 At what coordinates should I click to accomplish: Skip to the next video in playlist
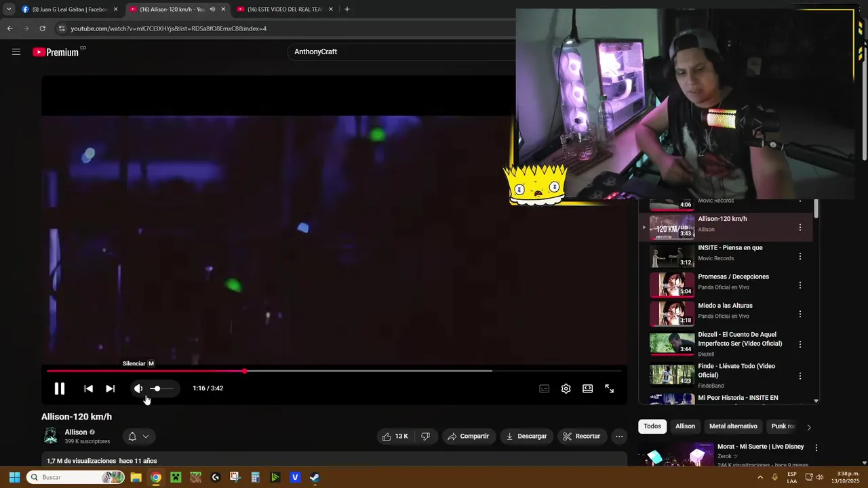point(110,388)
